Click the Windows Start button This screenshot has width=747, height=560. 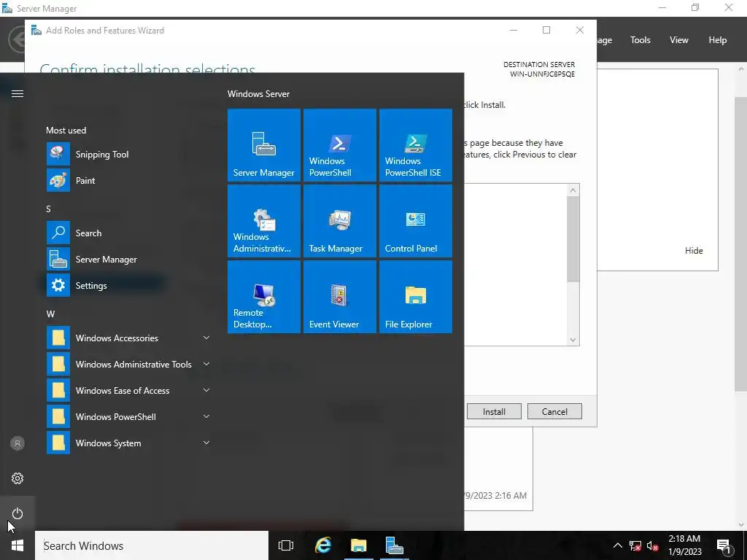(18, 545)
